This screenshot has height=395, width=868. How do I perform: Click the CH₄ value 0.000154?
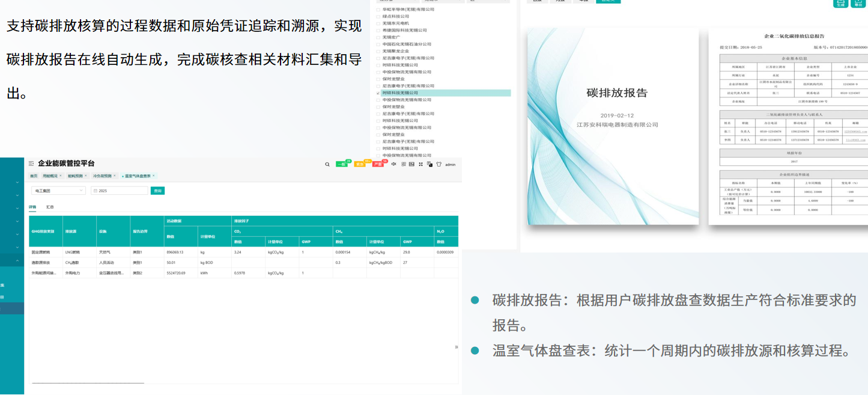(x=343, y=253)
